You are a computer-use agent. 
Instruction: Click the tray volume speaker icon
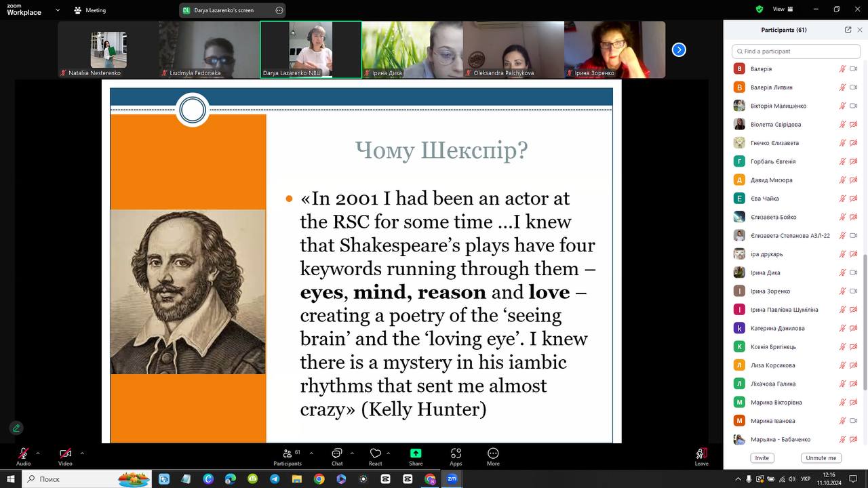pyautogui.click(x=792, y=479)
